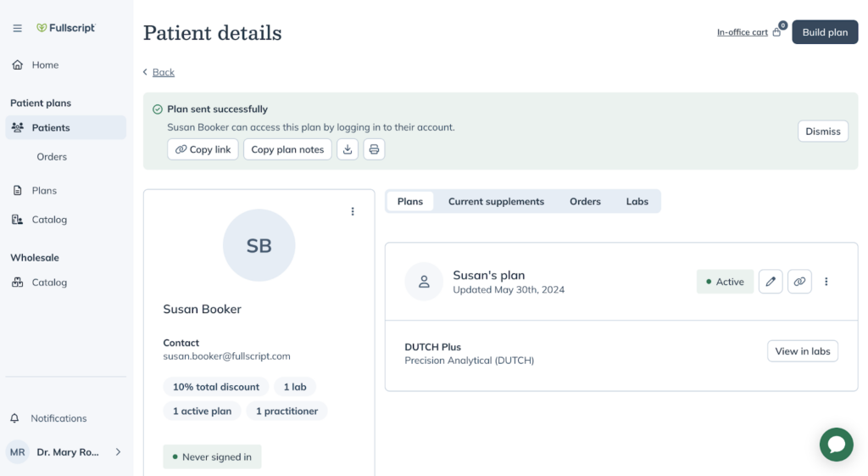Image resolution: width=868 pixels, height=476 pixels.
Task: Select the Orders tab
Action: pyautogui.click(x=585, y=202)
